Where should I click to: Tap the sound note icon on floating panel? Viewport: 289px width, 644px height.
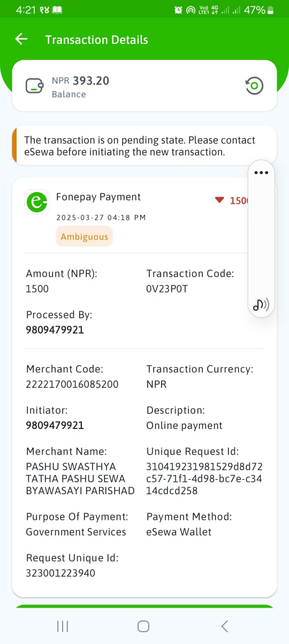click(x=261, y=305)
